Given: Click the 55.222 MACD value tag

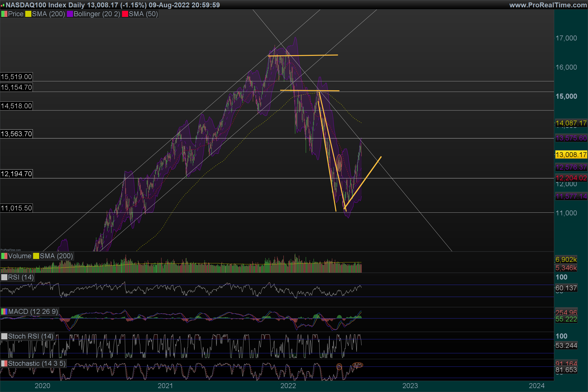Looking at the screenshot, I should (x=566, y=319).
